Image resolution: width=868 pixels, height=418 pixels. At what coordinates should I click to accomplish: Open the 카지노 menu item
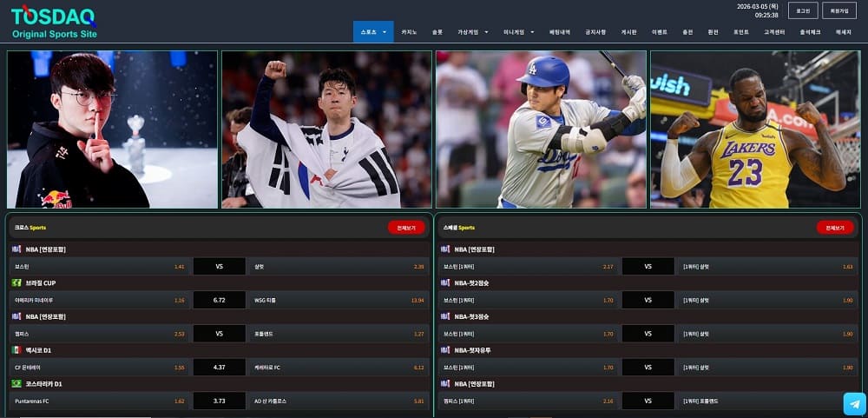tap(409, 32)
